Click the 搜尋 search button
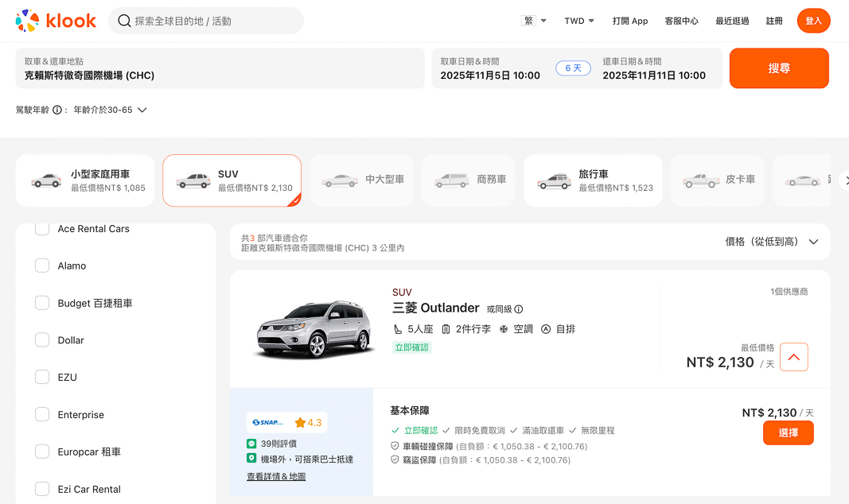 (779, 68)
